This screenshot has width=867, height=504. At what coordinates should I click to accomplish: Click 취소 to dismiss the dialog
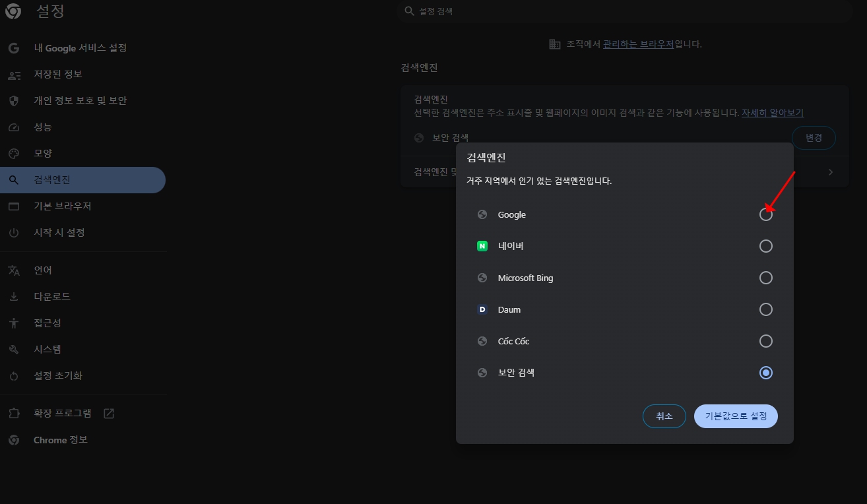coord(664,416)
